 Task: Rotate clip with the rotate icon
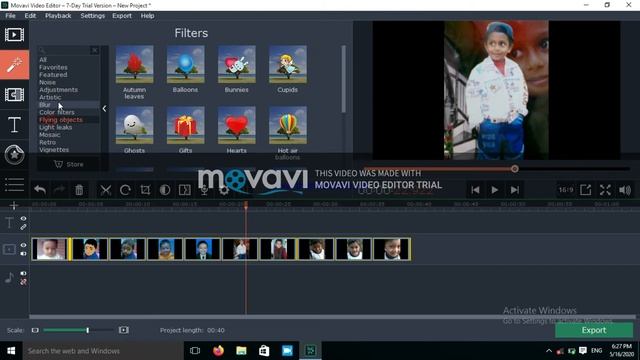point(125,190)
